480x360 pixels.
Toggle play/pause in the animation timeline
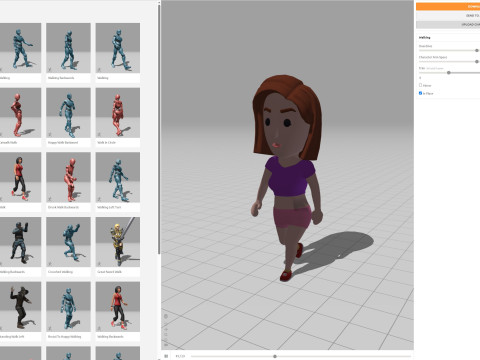tap(166, 356)
